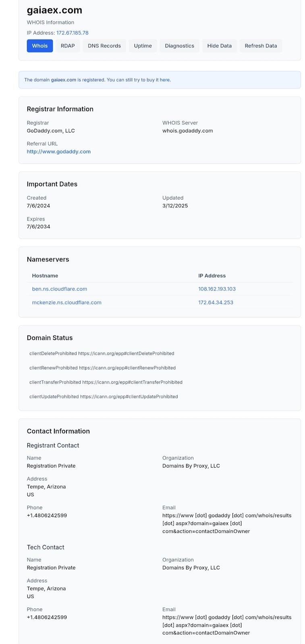The height and width of the screenshot is (644, 305).
Task: Open IP address 172.67.185.78 link
Action: pos(73,33)
